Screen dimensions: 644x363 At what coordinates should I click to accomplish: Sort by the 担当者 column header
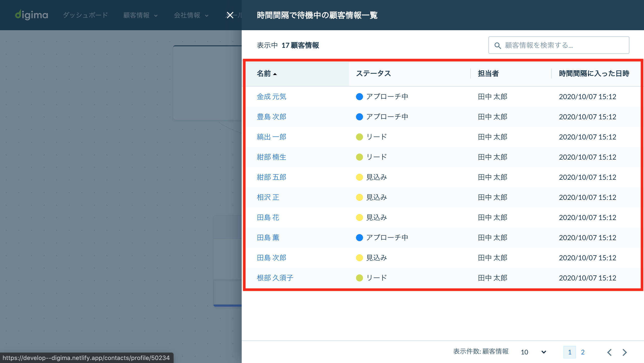tap(488, 74)
